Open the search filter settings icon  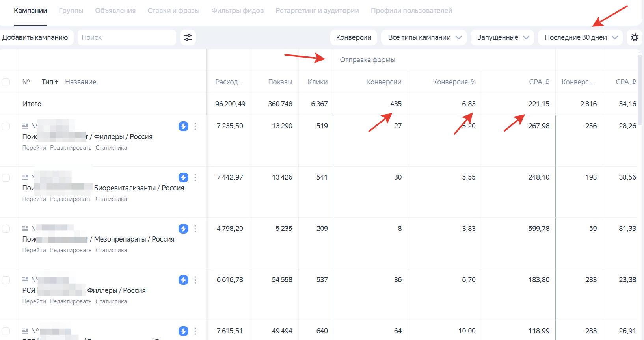[x=188, y=37]
